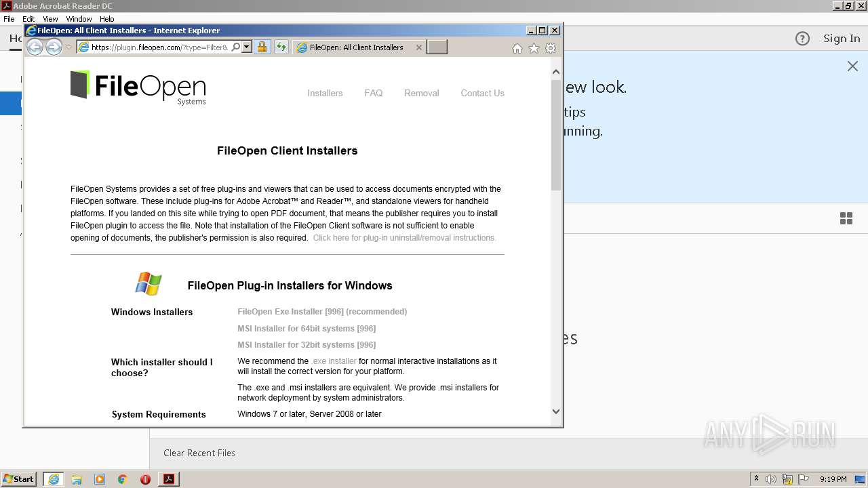Download MSI Installer for 32bit systems
The image size is (868, 488).
click(307, 345)
